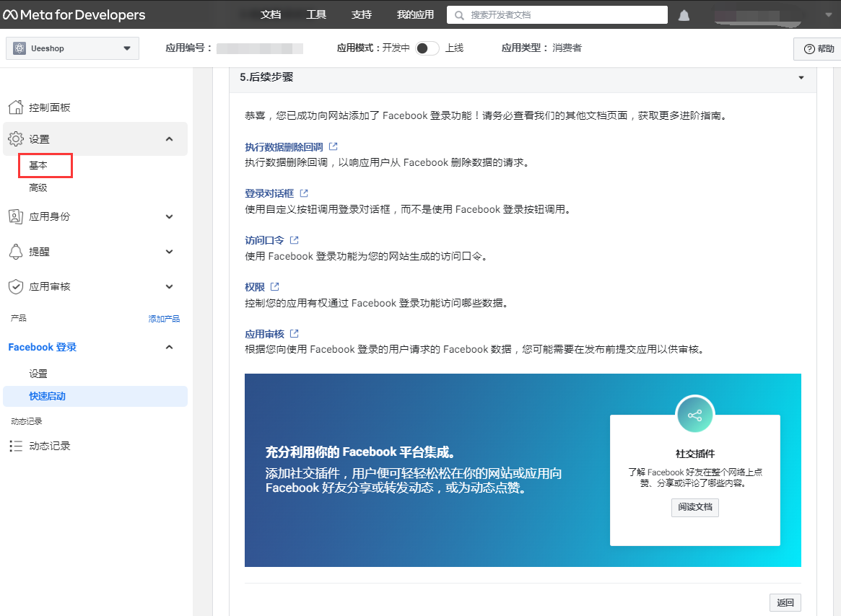Open external link icon beside 权限

point(274,287)
